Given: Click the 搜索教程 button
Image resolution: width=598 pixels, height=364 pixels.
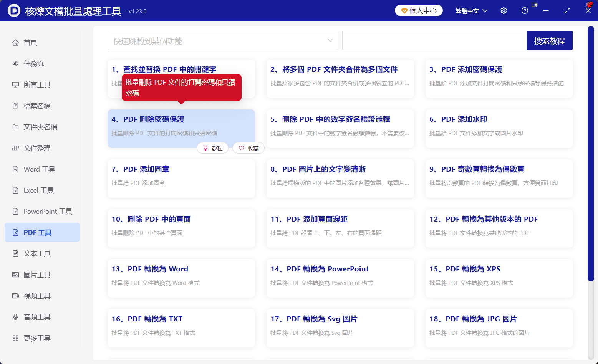Looking at the screenshot, I should 549,40.
